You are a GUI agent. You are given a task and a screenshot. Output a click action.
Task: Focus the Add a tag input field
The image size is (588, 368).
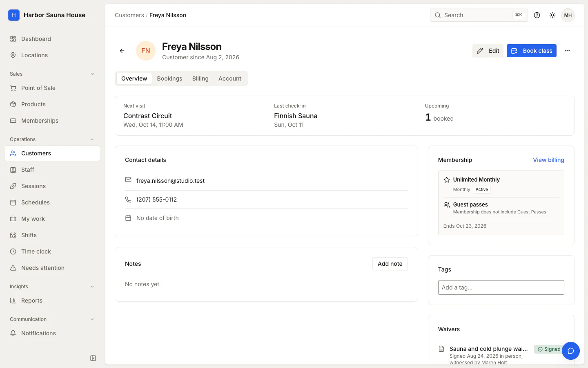[x=501, y=287]
